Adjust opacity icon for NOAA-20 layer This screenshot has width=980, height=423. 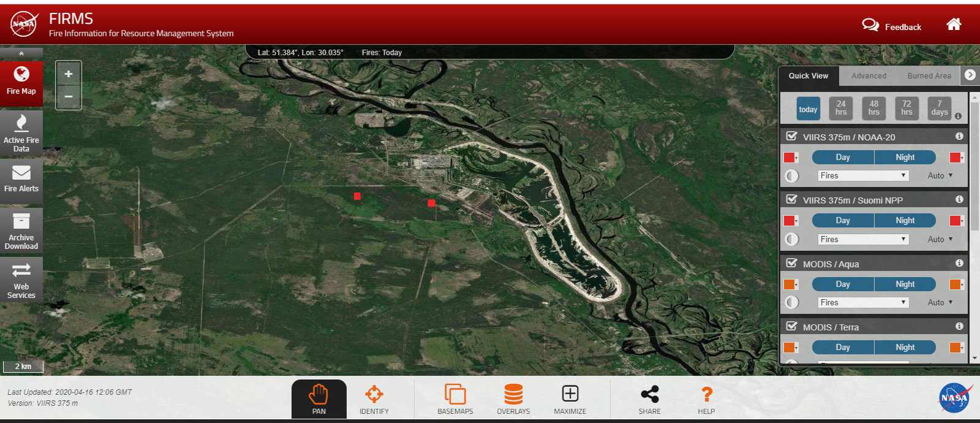pos(792,176)
